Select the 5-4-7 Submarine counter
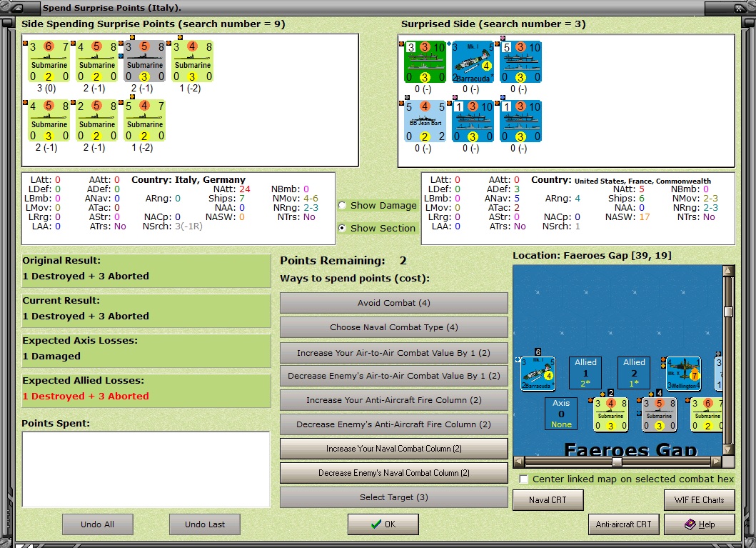 [x=145, y=121]
